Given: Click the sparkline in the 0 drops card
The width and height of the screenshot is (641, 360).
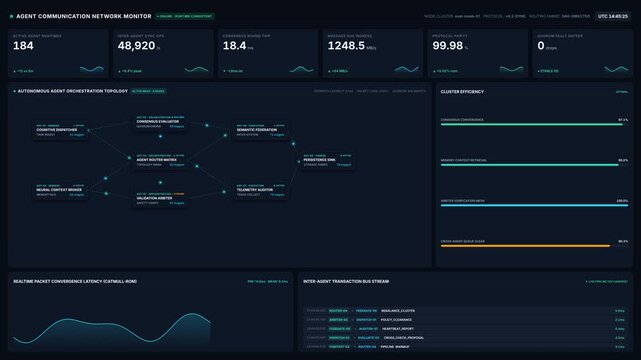Looking at the screenshot, I should (x=616, y=69).
